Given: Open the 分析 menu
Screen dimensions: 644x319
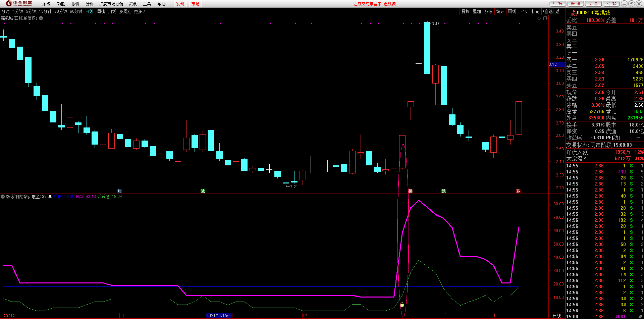Looking at the screenshot, I should 90,4.
